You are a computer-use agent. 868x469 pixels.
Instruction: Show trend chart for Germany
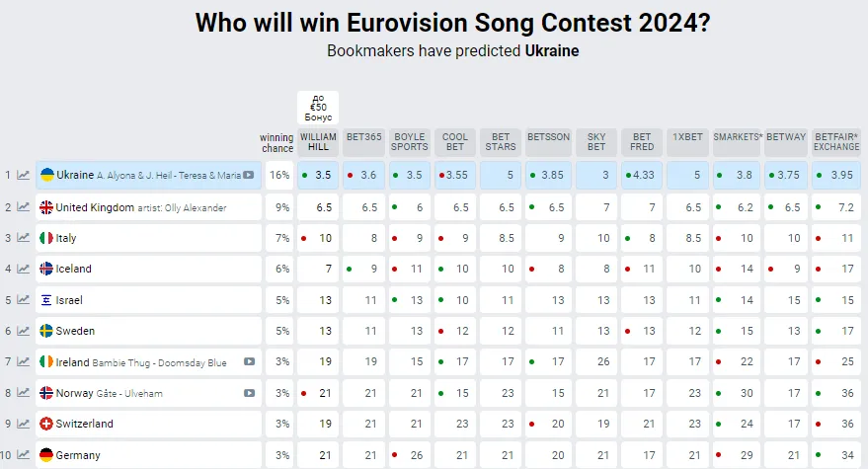23,455
